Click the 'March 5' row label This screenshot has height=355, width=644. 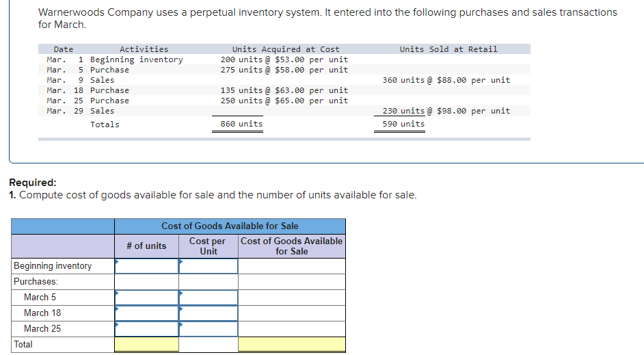(x=40, y=297)
